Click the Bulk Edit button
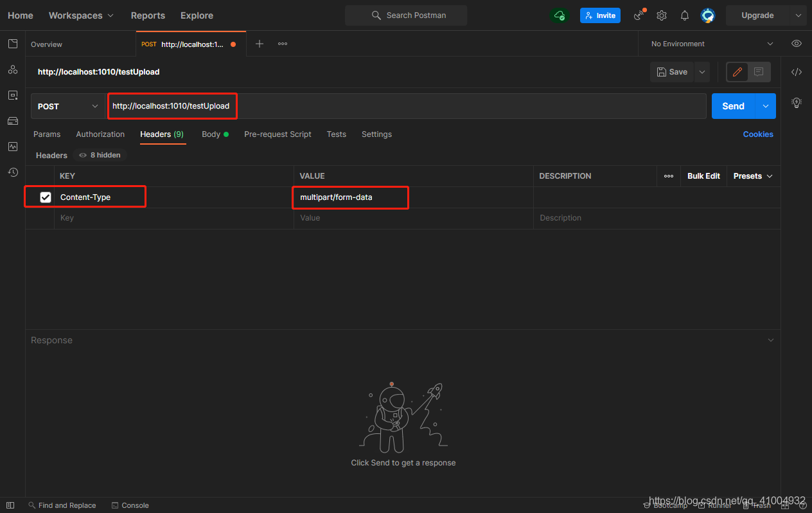The image size is (812, 513). click(x=703, y=176)
